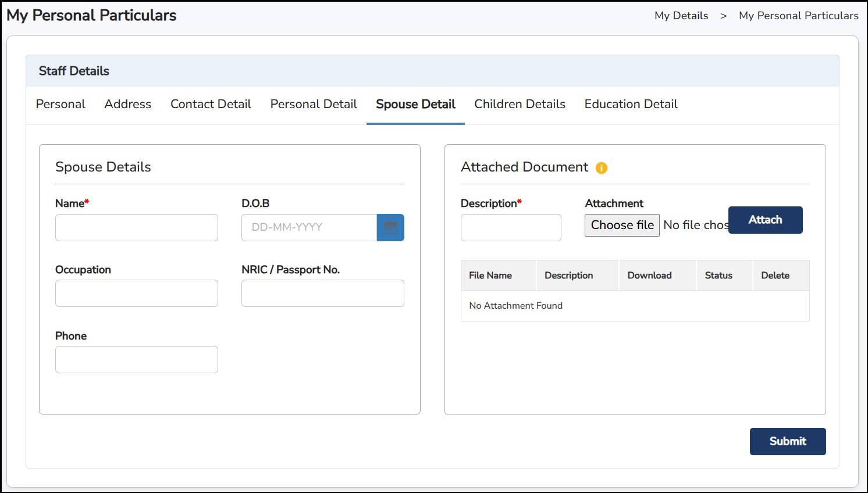
Task: Click the My Personal Particulars breadcrumb
Action: pyautogui.click(x=798, y=16)
